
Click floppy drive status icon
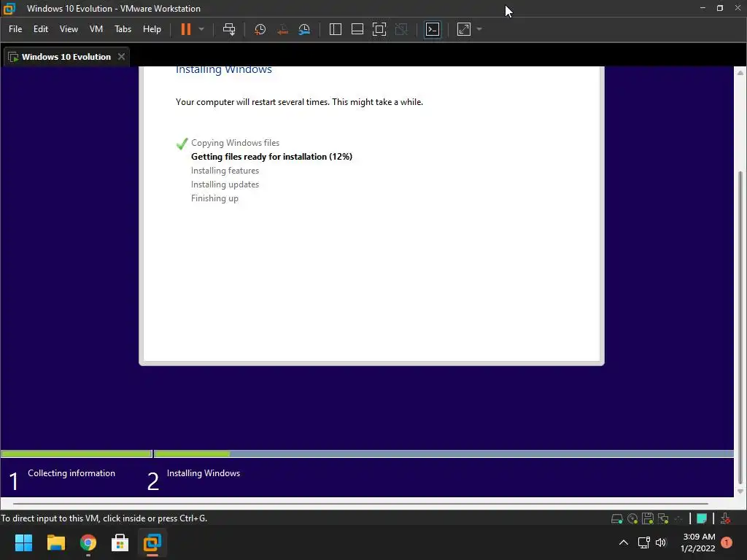[x=648, y=518]
